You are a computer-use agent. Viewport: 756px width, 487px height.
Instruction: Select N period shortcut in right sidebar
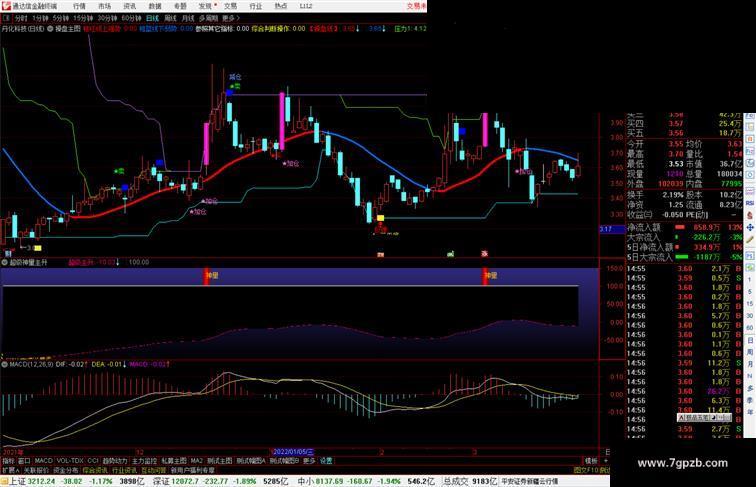coord(750,376)
